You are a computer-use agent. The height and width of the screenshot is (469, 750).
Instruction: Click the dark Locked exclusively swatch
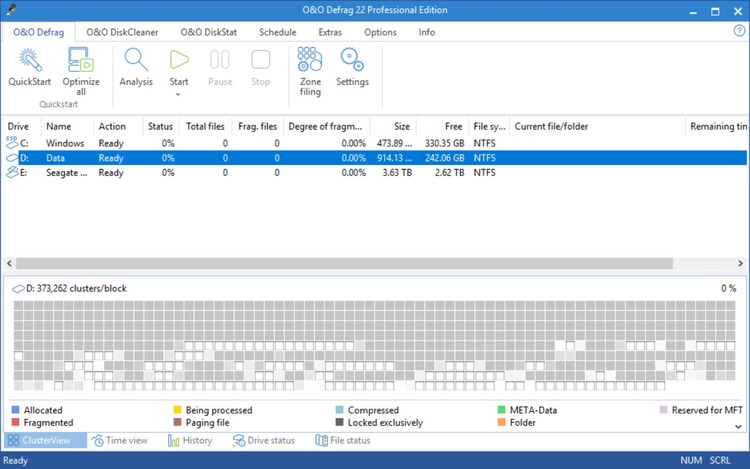(x=340, y=422)
